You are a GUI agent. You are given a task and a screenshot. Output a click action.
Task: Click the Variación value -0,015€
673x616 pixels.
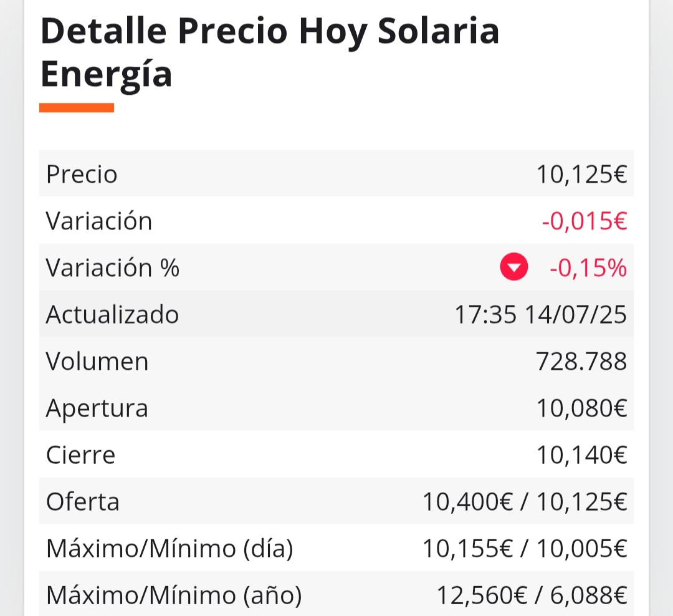584,221
